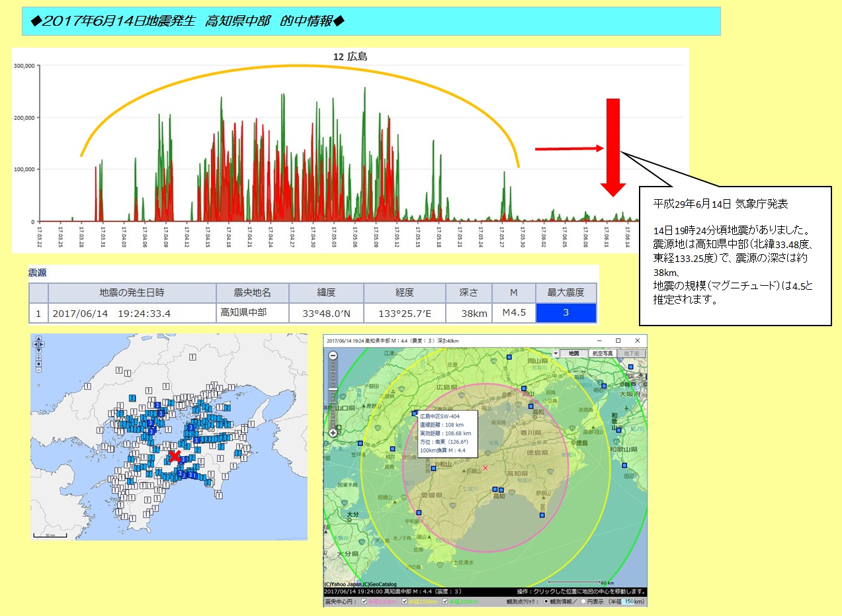Zoom in the intensity map with plus
The image size is (842, 616).
(x=38, y=358)
